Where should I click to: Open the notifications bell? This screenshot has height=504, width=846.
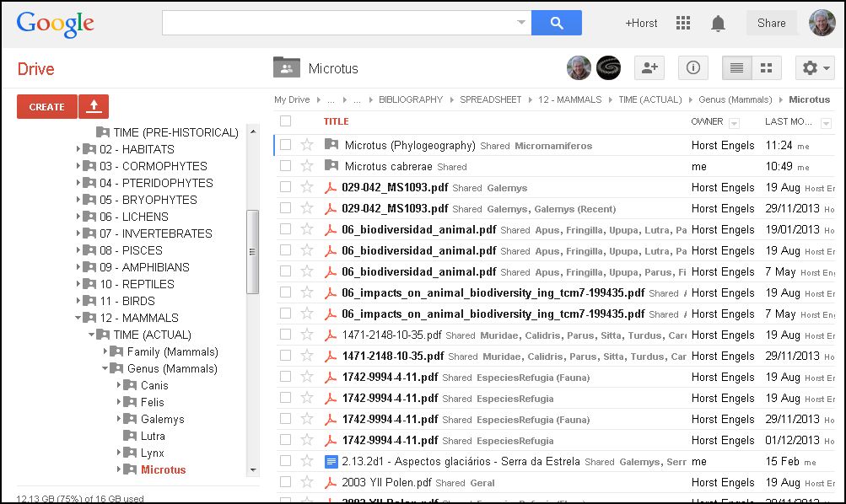tap(718, 24)
